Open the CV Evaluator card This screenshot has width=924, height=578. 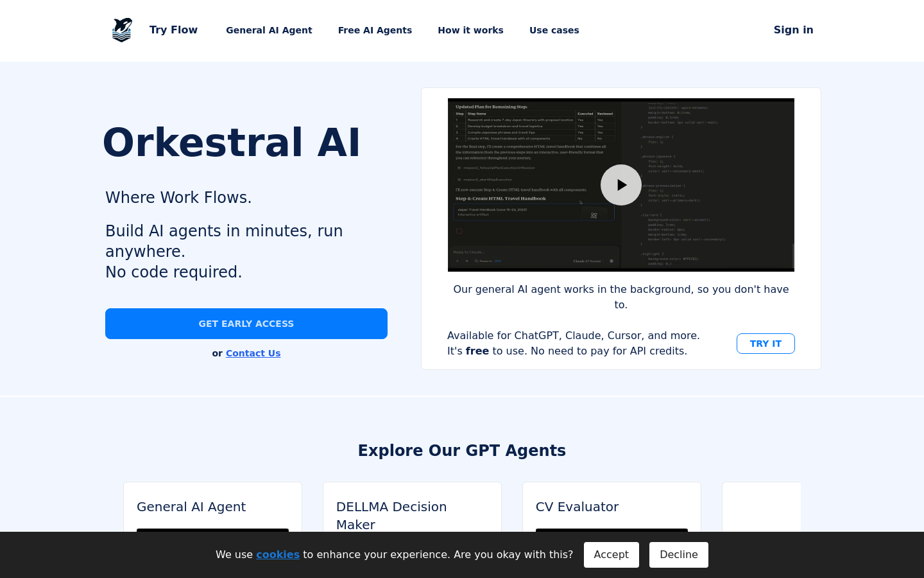612,507
